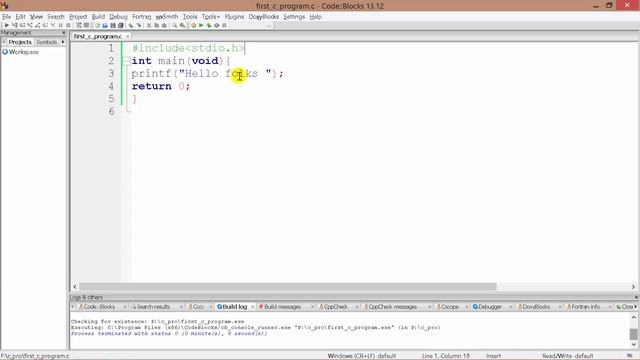Screen dimensions: 640x360
Task: Open the Edit menu
Action: (20, 17)
